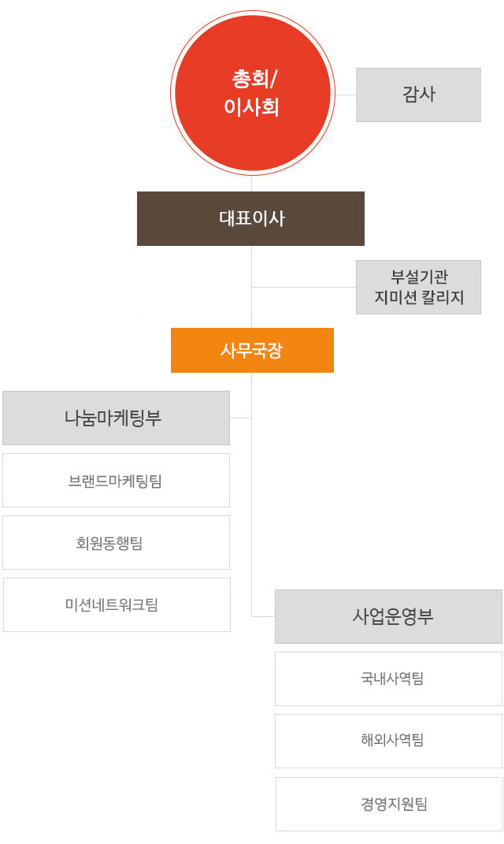Click short connector joining 나눔마케팅부 to trunk
Viewport: 504px width, 844px height.
(240, 418)
